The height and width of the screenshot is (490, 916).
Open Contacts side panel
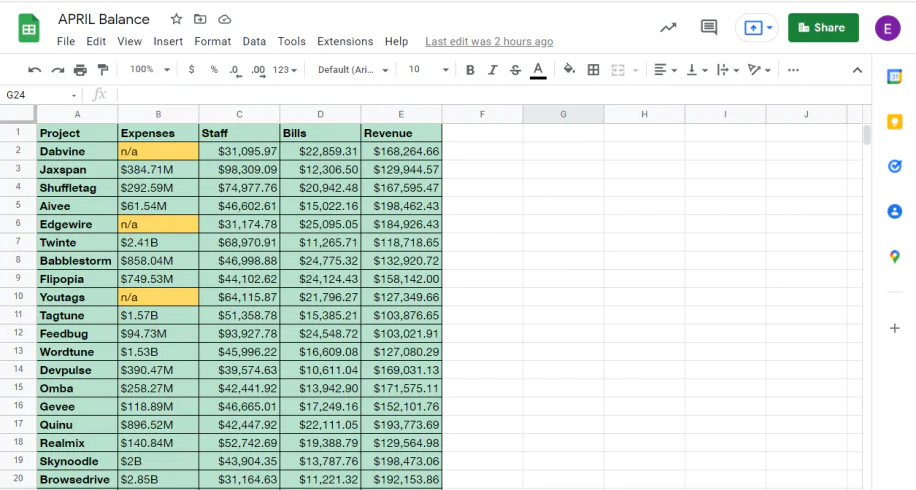(894, 211)
